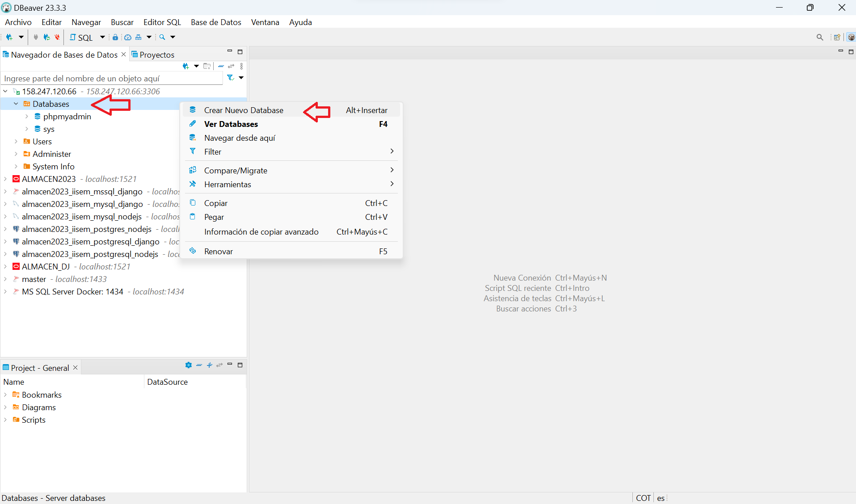Collapse the Databases folder
This screenshot has width=856, height=504.
(x=16, y=104)
